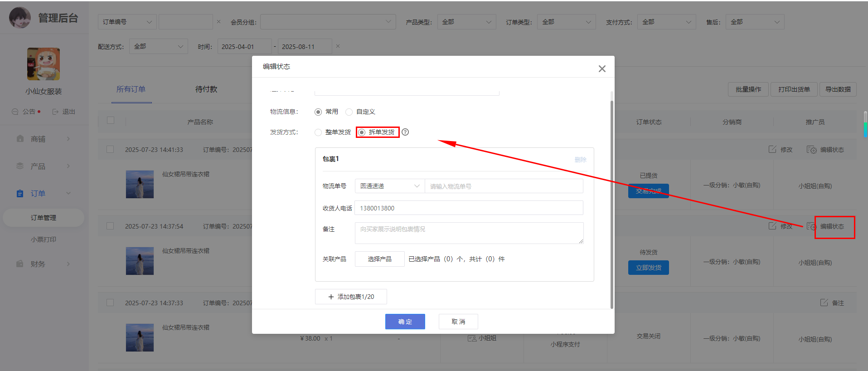Click the 修改 edit icon on first order
The height and width of the screenshot is (371, 868).
pyautogui.click(x=772, y=150)
